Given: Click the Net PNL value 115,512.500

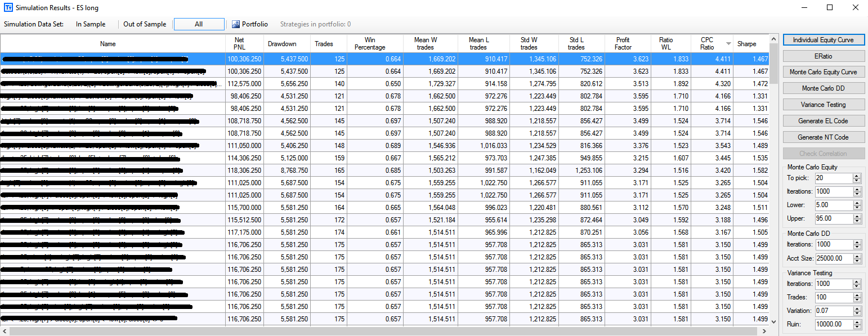Looking at the screenshot, I should 244,220.
